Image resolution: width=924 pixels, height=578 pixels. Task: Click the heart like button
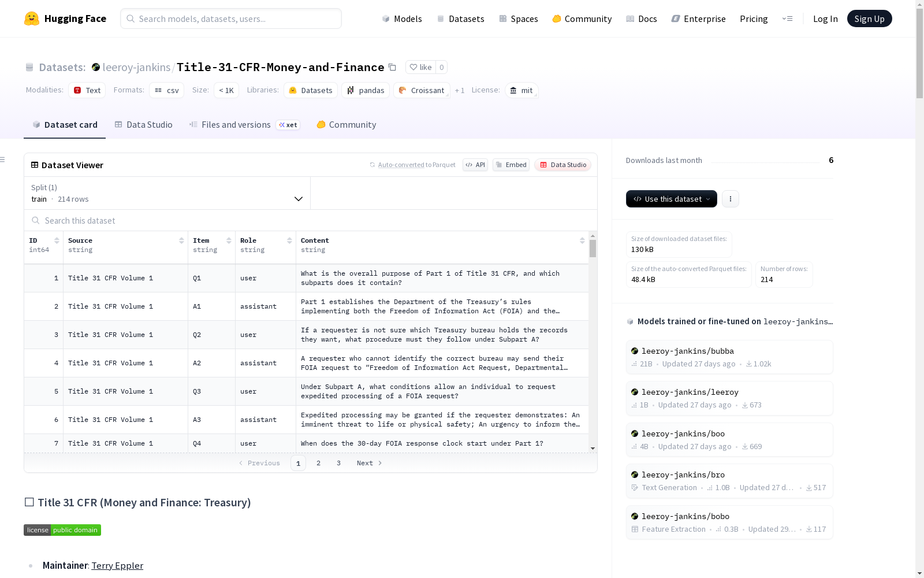coord(420,67)
